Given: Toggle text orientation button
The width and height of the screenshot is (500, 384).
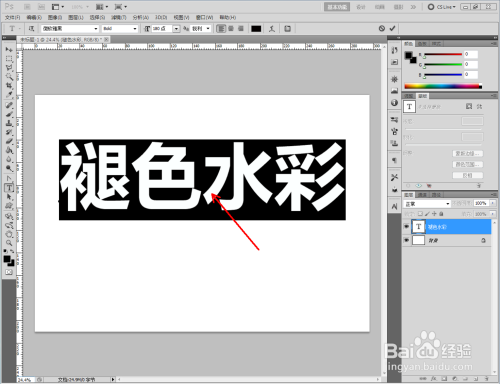Looking at the screenshot, I should [32, 29].
